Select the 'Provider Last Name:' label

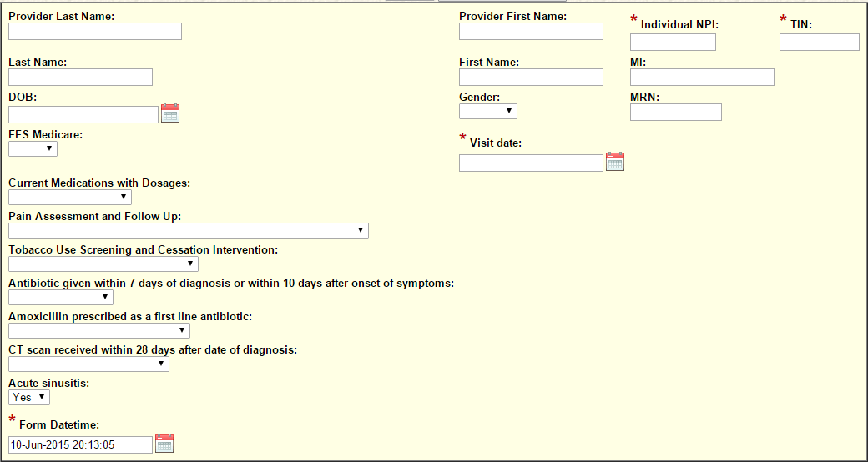(x=62, y=17)
